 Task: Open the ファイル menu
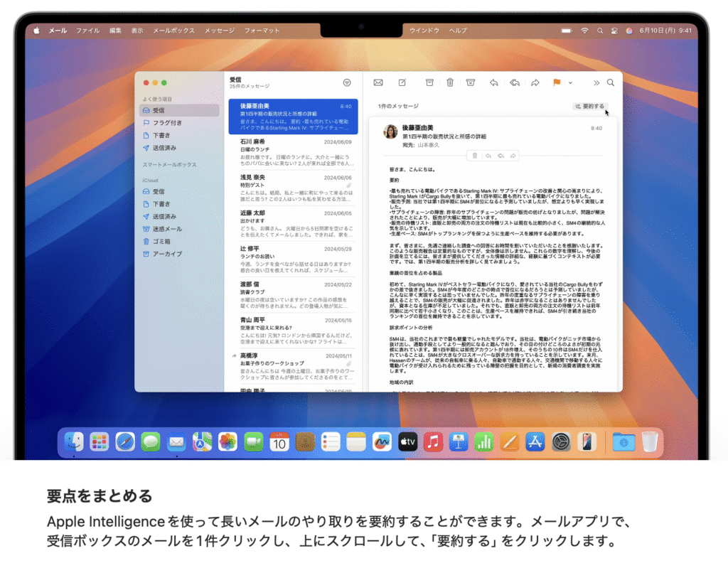[87, 31]
